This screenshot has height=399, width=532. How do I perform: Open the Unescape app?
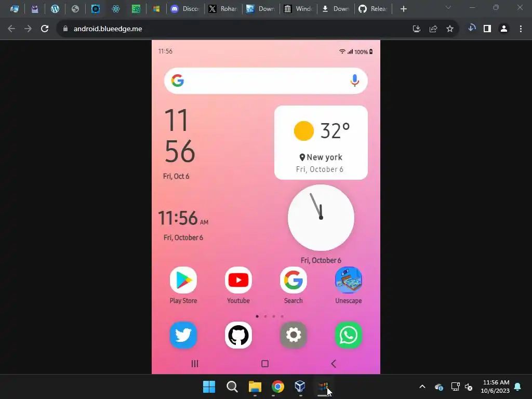pyautogui.click(x=349, y=280)
